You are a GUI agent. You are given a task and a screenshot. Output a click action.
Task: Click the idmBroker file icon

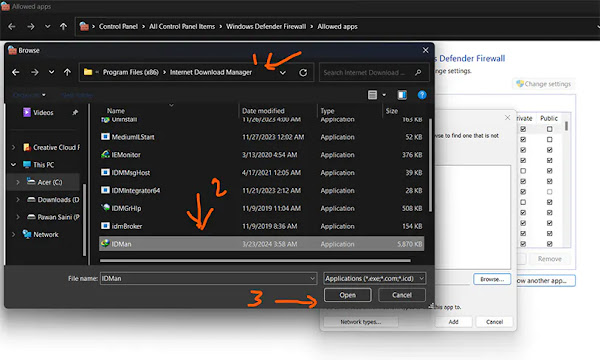tap(105, 226)
